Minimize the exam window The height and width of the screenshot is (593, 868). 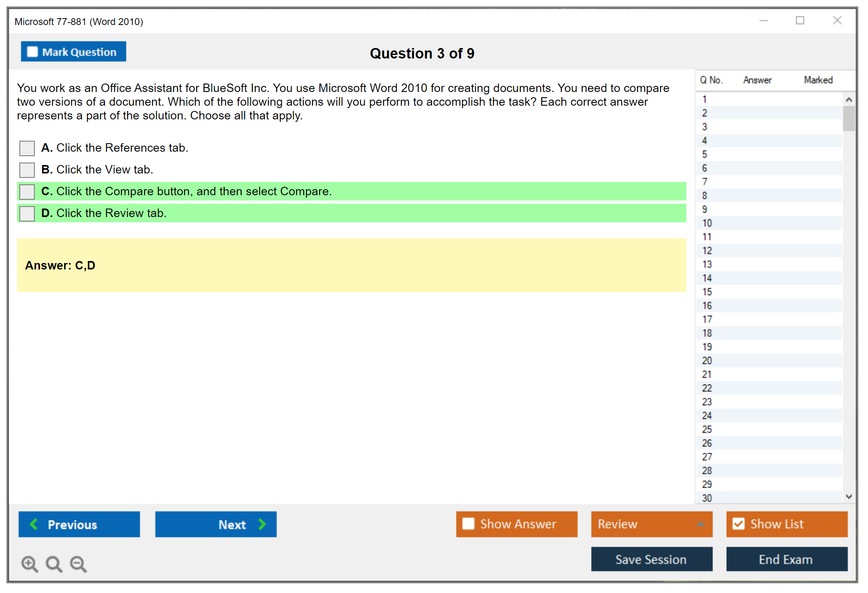point(763,21)
